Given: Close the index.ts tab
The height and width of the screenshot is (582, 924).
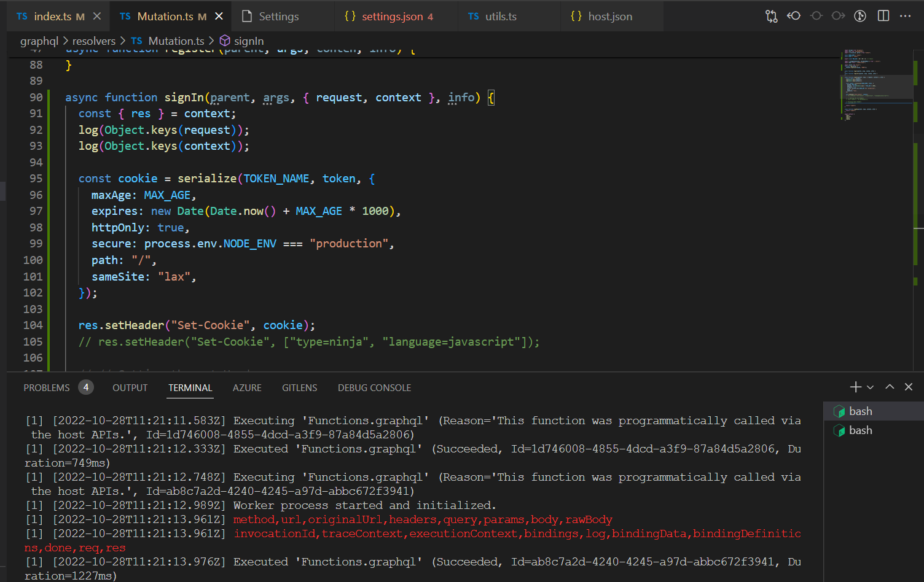Looking at the screenshot, I should pos(97,17).
